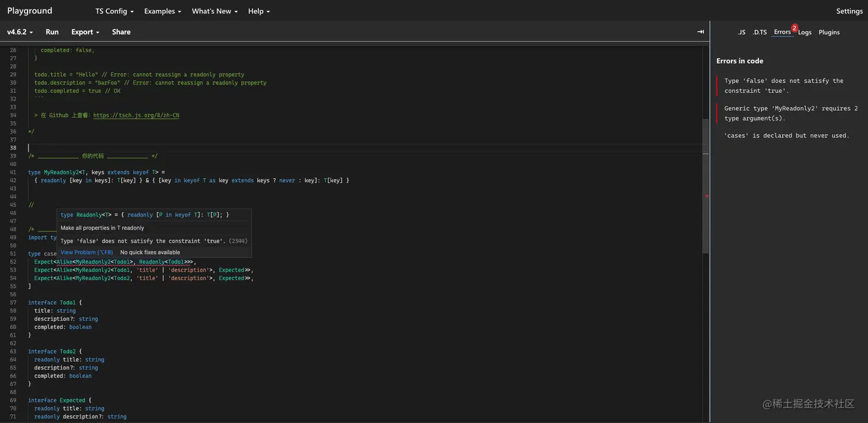868x423 pixels.
Task: Open the Examples dropdown menu
Action: 162,11
